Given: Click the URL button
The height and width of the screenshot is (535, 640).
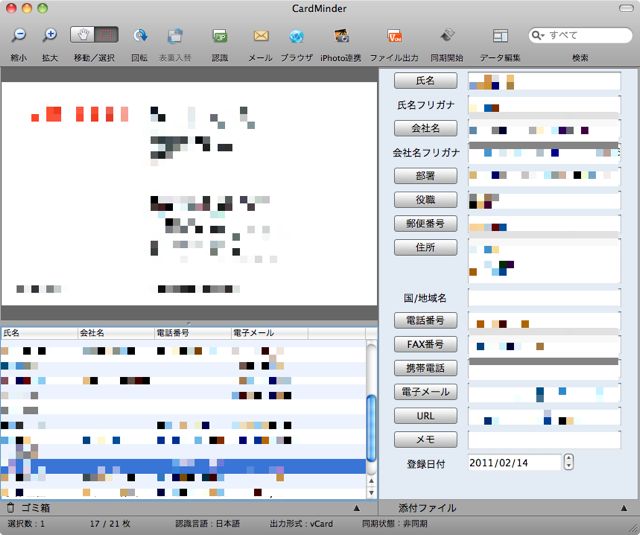Looking at the screenshot, I should (x=425, y=416).
